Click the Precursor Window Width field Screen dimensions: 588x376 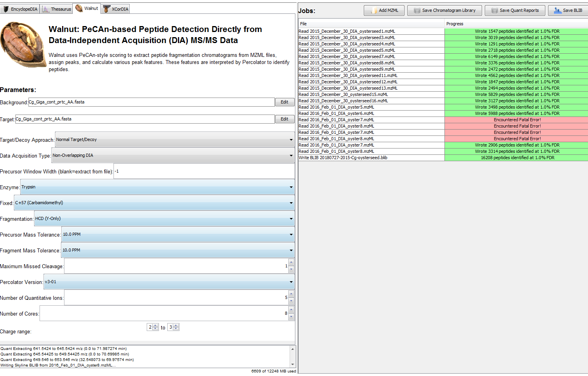point(204,171)
